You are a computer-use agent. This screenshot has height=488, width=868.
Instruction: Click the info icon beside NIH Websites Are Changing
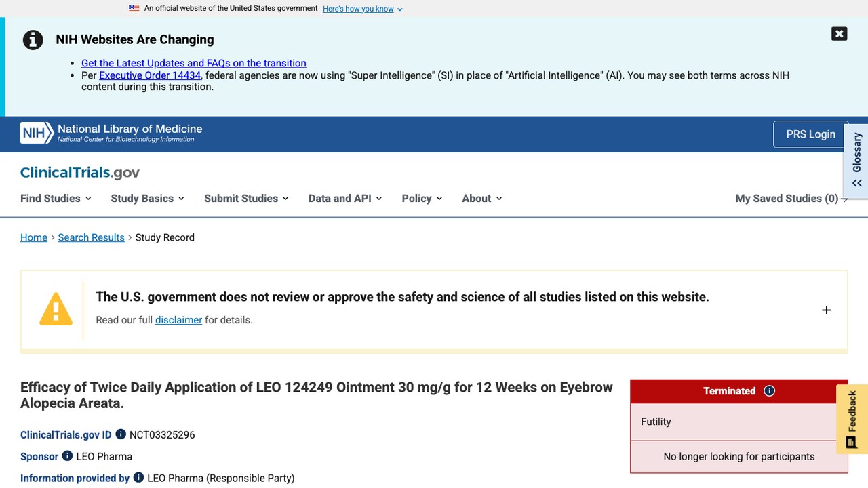33,40
